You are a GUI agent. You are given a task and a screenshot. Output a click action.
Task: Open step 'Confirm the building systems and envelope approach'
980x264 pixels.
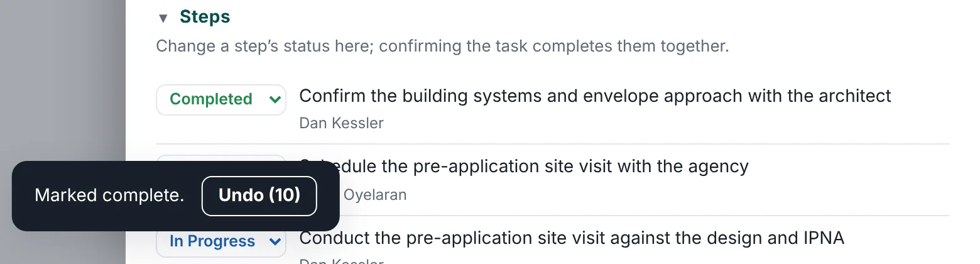pyautogui.click(x=595, y=96)
